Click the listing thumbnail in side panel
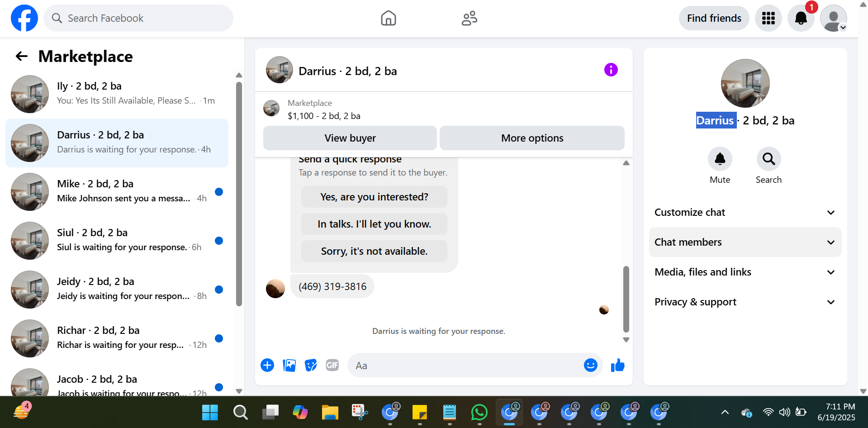The image size is (868, 428). click(745, 83)
